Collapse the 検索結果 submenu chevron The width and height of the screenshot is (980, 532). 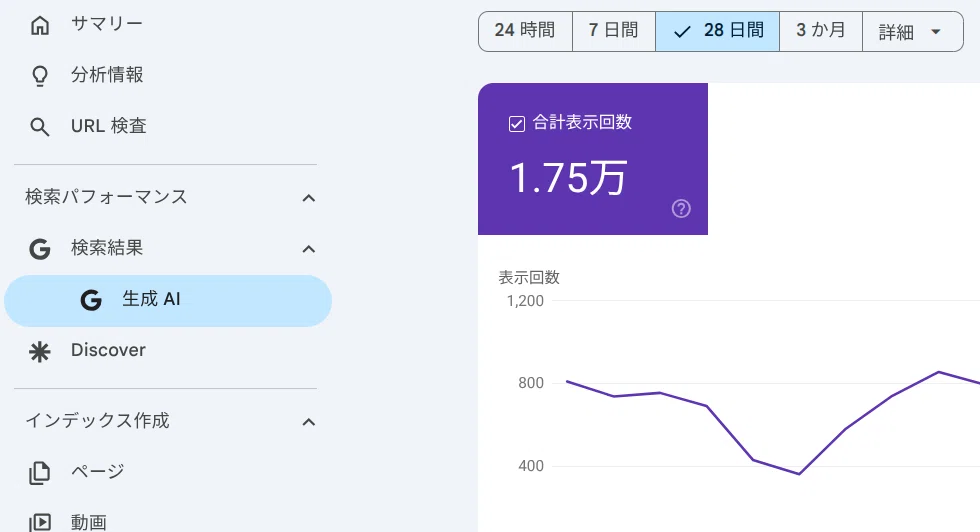pyautogui.click(x=308, y=249)
